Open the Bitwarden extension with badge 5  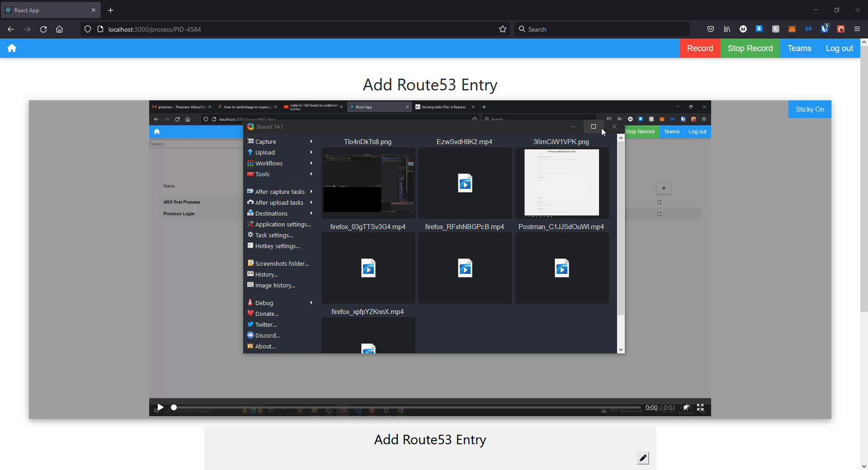click(825, 29)
